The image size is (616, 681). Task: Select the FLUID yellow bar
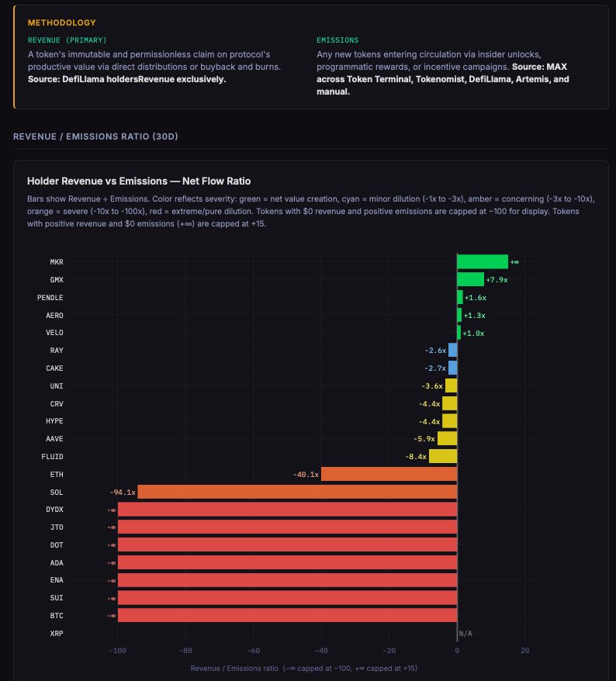(x=443, y=457)
